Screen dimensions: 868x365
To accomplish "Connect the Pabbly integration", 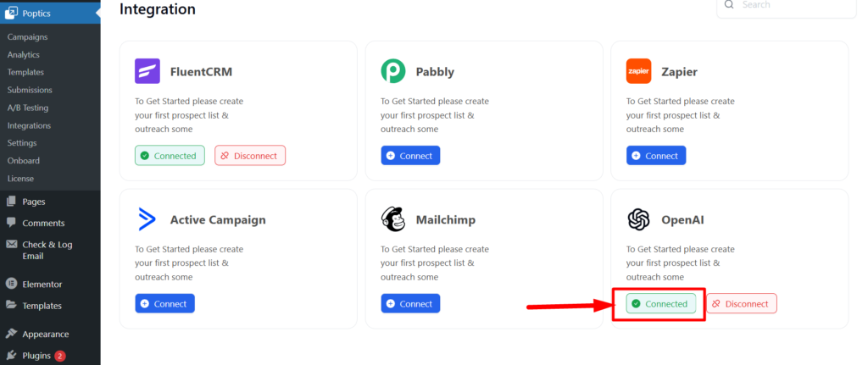I will pyautogui.click(x=410, y=156).
